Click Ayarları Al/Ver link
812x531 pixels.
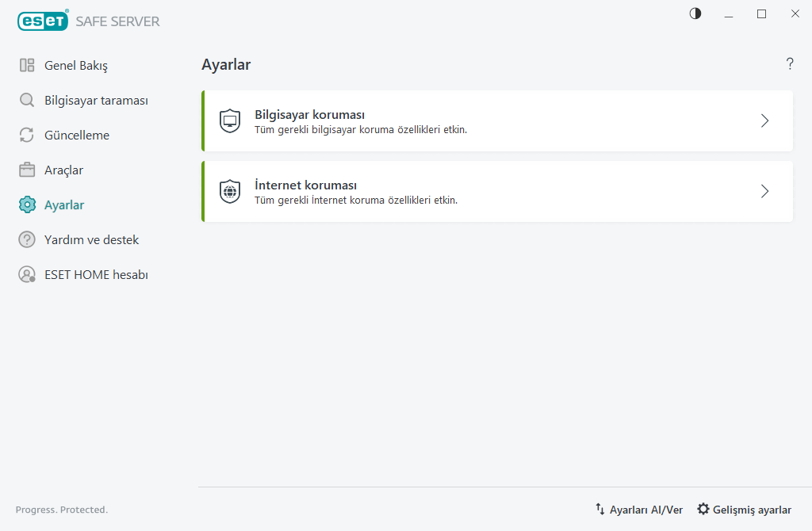(645, 510)
